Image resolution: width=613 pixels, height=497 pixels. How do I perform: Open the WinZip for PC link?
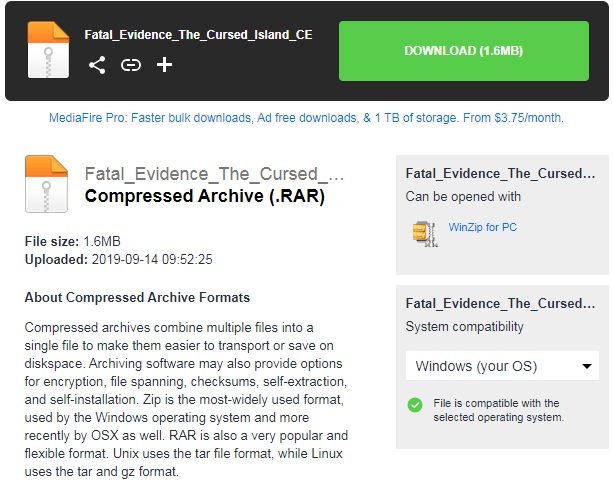click(x=482, y=227)
